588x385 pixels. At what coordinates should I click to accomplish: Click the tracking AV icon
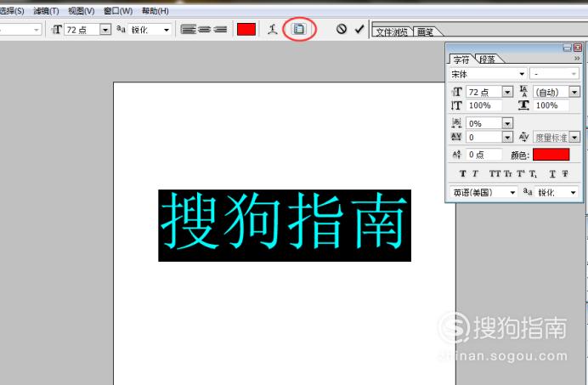(456, 137)
